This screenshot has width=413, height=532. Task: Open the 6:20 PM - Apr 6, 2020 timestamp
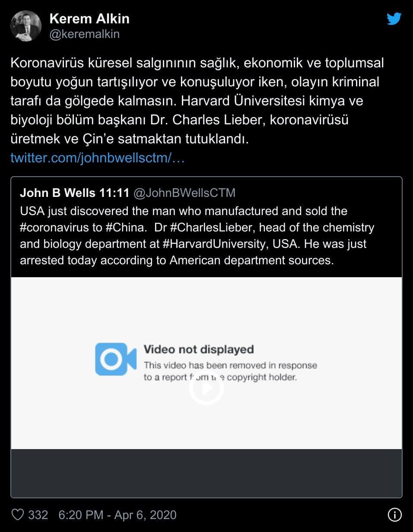118,515
